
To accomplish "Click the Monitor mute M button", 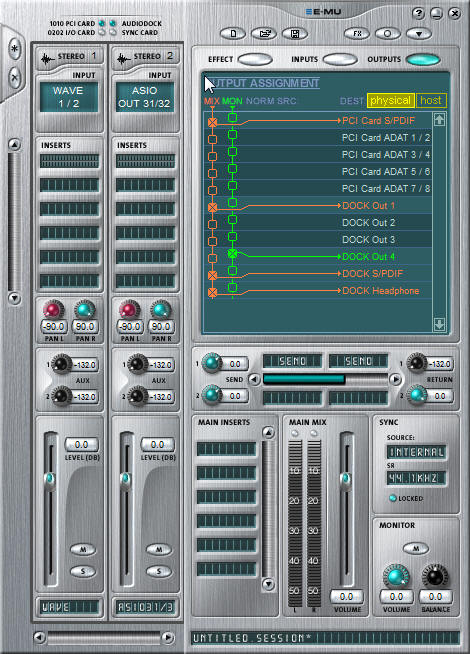I will (415, 548).
